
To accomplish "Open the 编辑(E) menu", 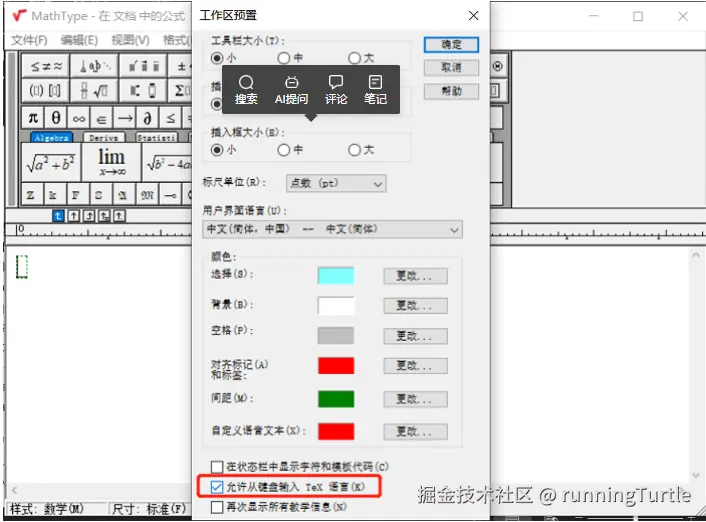I will pyautogui.click(x=79, y=40).
